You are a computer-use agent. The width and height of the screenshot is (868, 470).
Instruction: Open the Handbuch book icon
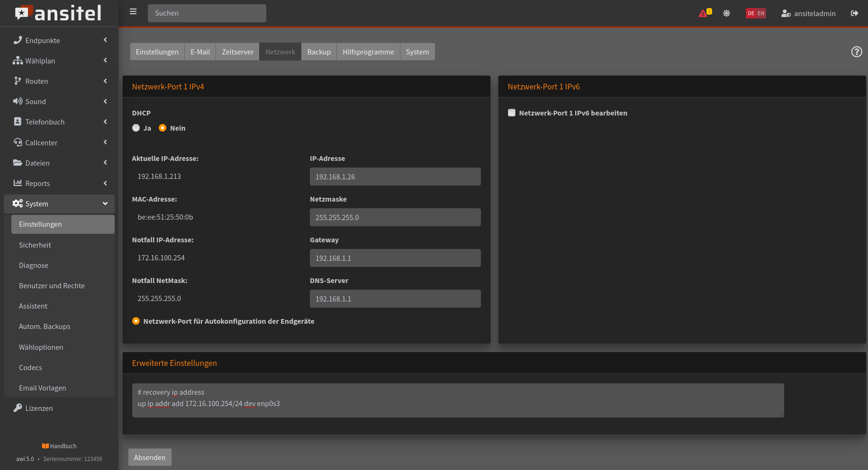point(45,446)
